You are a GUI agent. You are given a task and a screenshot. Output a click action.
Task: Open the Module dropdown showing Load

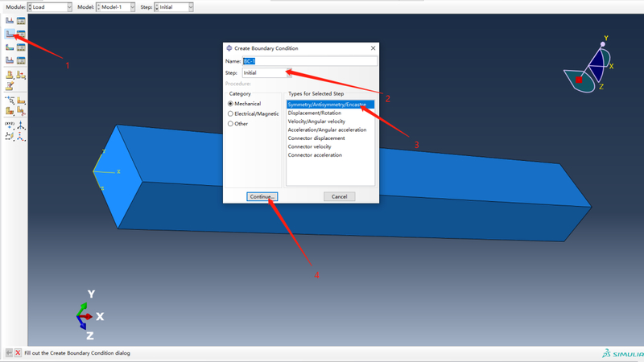pos(50,7)
